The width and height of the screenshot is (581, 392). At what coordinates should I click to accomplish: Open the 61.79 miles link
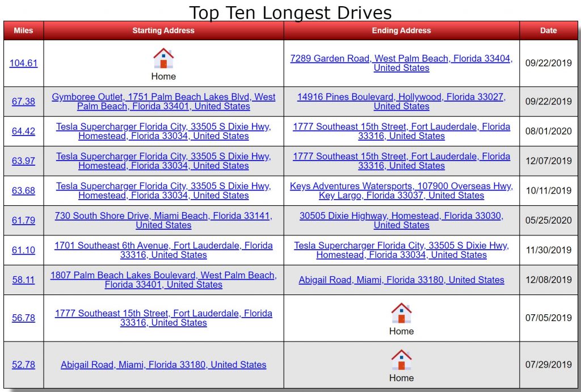point(23,221)
